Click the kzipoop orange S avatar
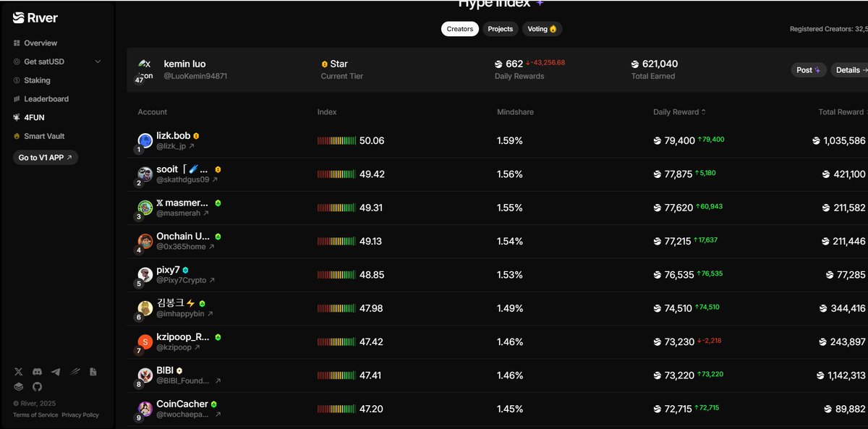The image size is (868, 429). click(x=145, y=341)
